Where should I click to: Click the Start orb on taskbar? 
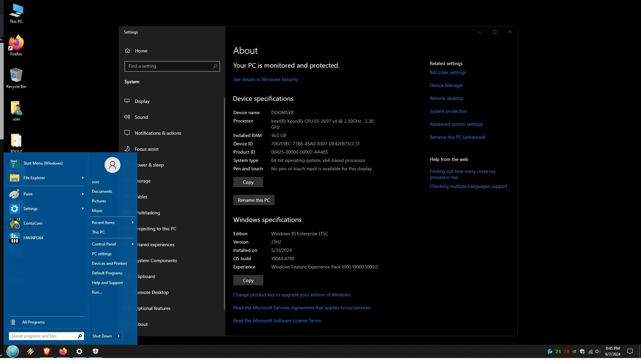(13, 351)
